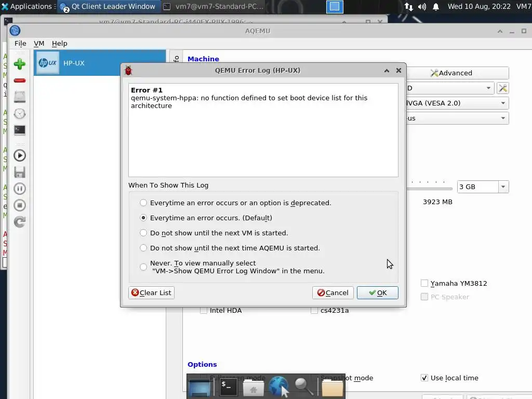This screenshot has height=399, width=532.
Task: Select the 'Never' show log option
Action: (143, 267)
